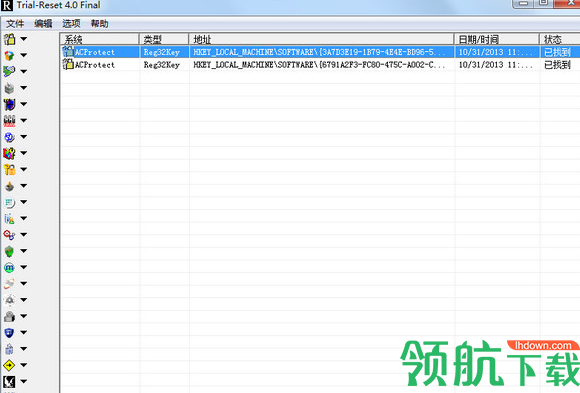Click the orange and gray swoosh icon
580x393 pixels.
9,283
